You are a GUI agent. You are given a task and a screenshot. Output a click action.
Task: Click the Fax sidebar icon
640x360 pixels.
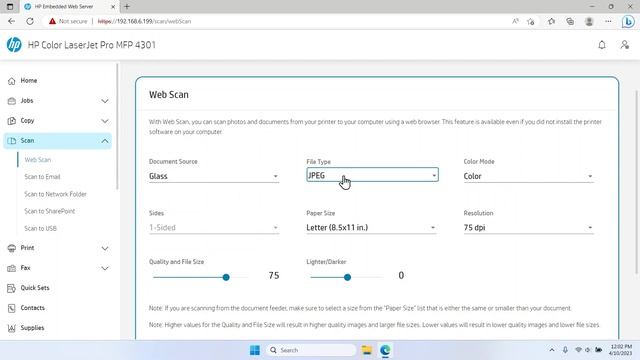point(11,268)
